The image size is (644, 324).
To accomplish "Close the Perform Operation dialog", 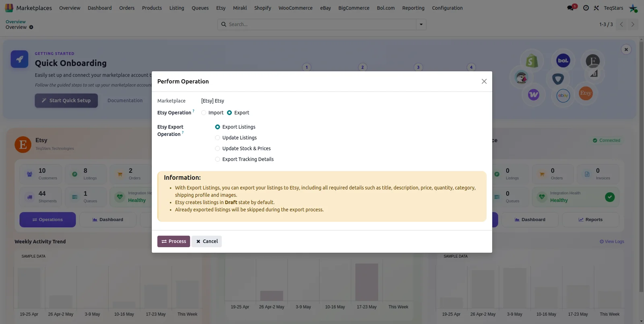I will [484, 81].
